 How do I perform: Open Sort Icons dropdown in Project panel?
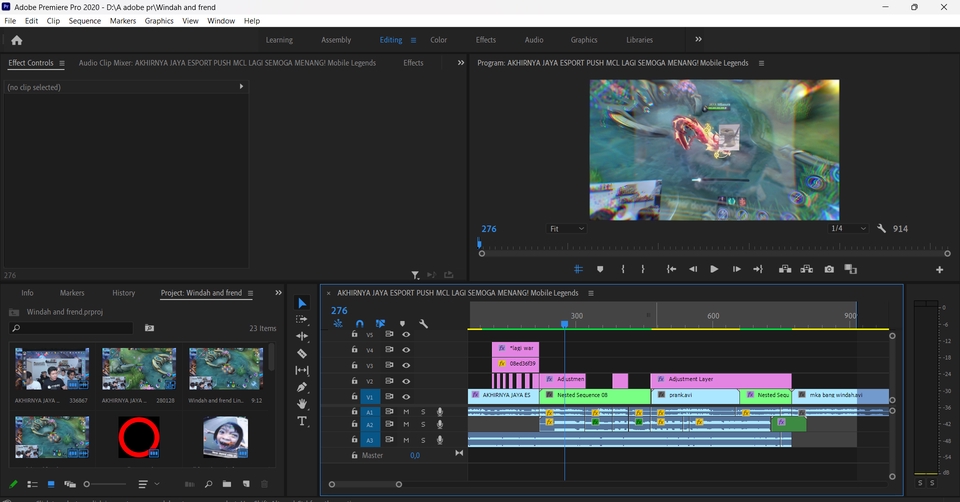(x=148, y=484)
